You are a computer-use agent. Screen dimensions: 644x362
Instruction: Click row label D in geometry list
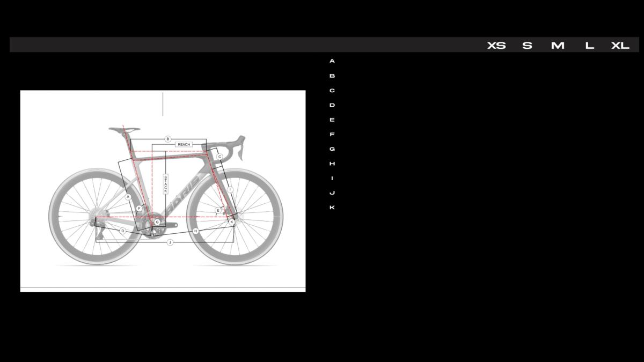pos(332,105)
